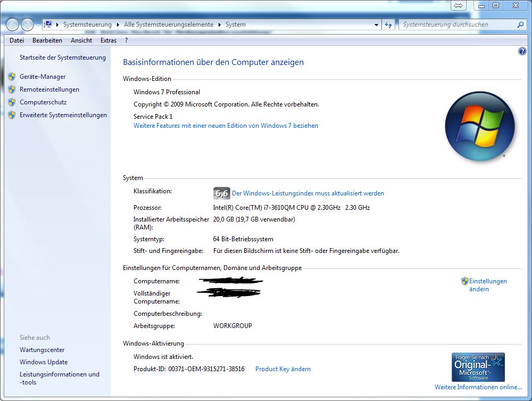Click the Copyright 2009 Microsoft Corporation text

click(x=226, y=104)
